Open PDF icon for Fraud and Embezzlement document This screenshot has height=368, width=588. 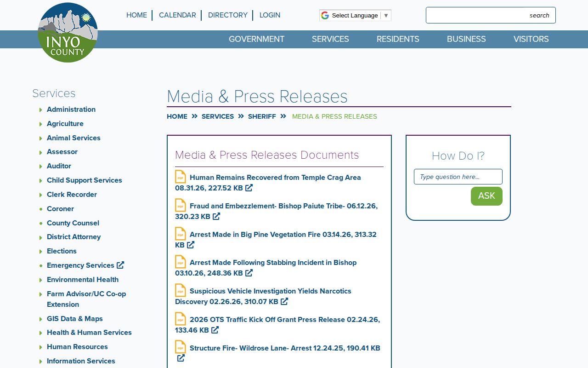(181, 205)
